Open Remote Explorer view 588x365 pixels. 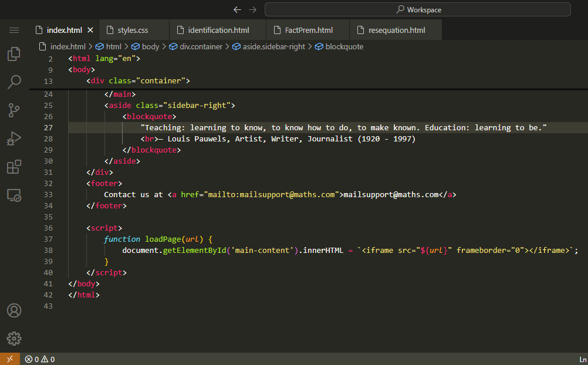point(14,195)
